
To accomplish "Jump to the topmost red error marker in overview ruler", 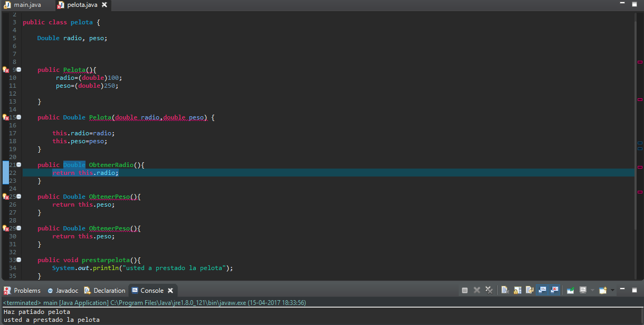I will (640, 62).
